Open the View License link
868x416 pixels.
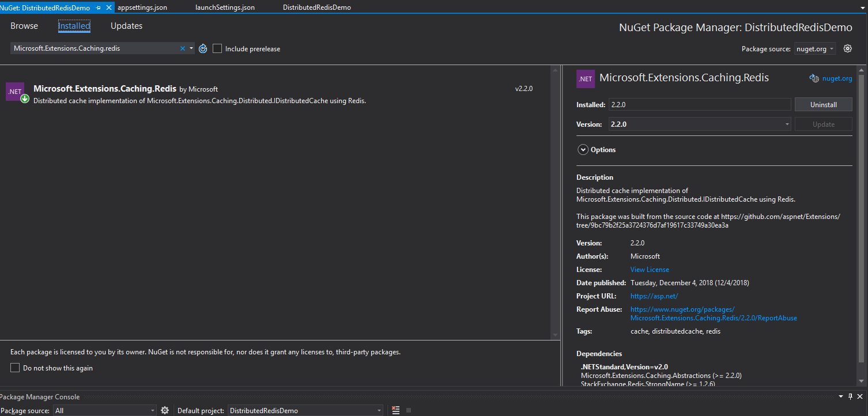click(x=650, y=270)
